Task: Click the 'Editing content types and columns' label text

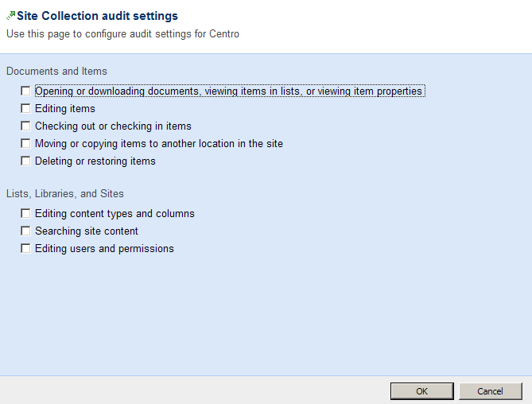Action: pos(115,214)
